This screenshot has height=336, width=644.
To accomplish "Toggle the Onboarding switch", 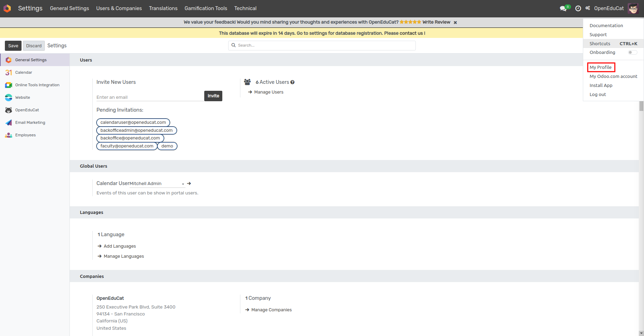I will 633,53.
